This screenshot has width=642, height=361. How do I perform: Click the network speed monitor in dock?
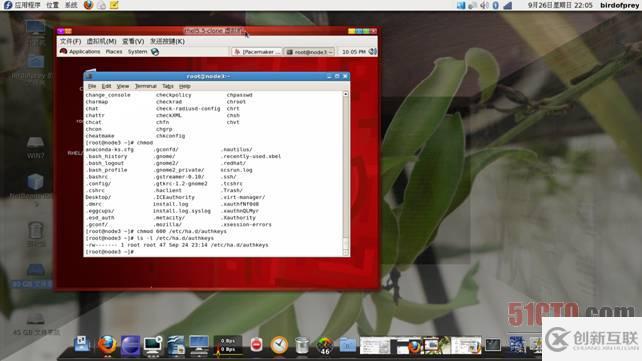[228, 345]
